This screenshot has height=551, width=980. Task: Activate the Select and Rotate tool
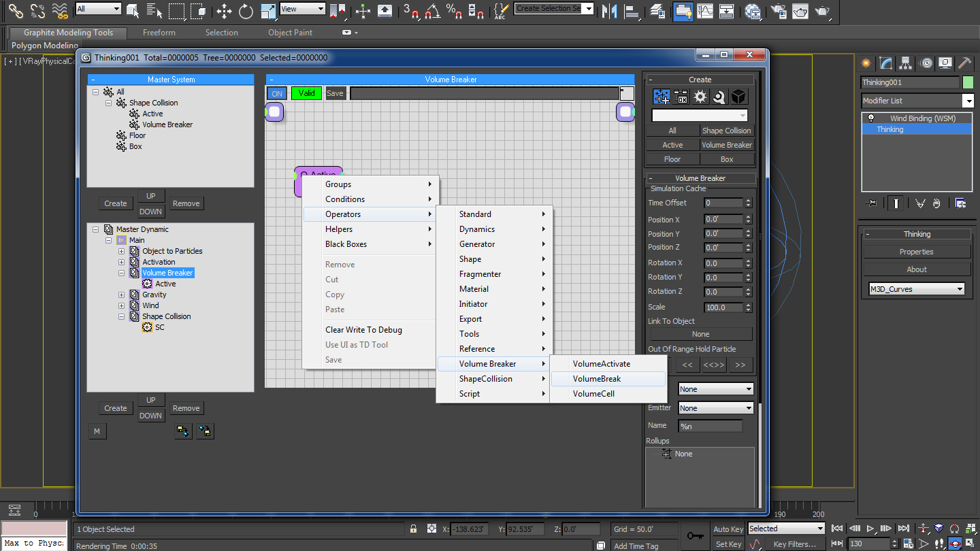coord(246,10)
